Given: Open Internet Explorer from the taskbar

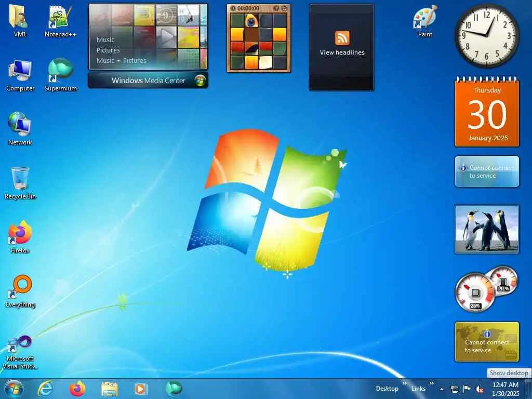Looking at the screenshot, I should point(45,389).
